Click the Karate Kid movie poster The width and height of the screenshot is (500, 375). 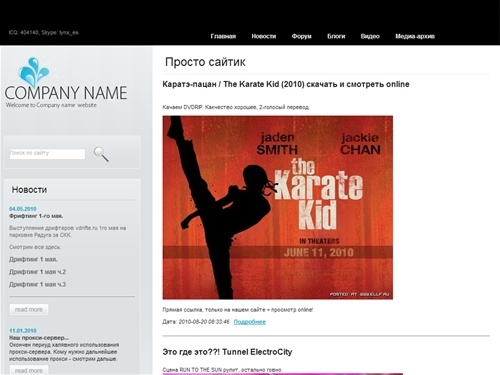point(278,207)
